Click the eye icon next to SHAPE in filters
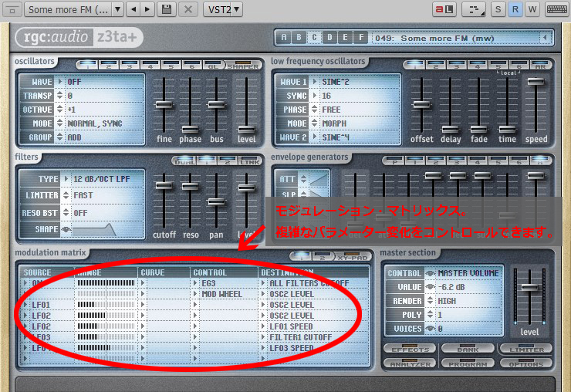The image size is (571, 392). click(66, 229)
